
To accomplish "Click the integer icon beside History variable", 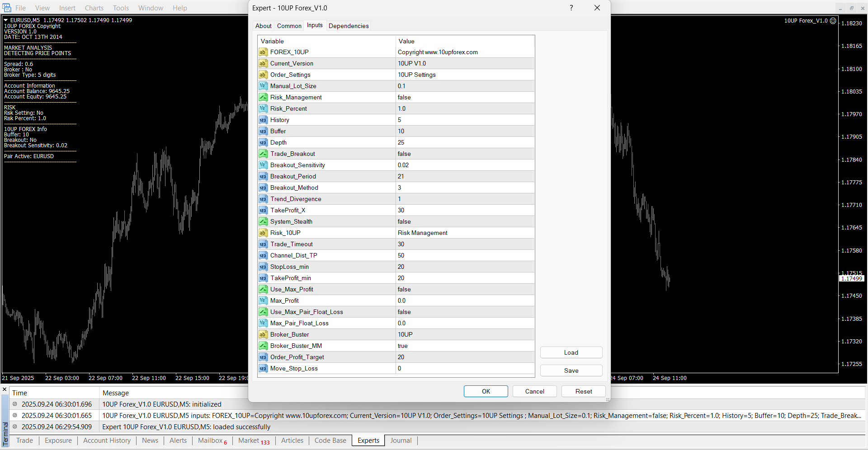I will click(263, 120).
